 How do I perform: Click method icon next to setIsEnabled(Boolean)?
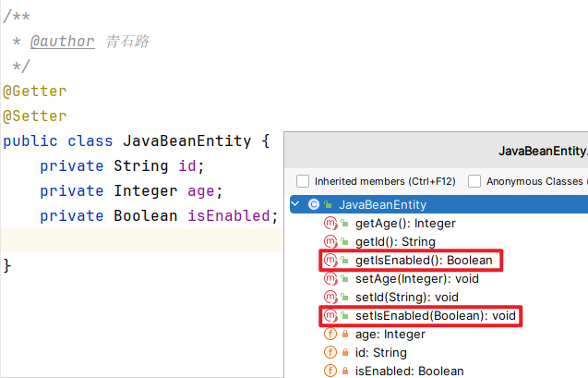(x=330, y=316)
